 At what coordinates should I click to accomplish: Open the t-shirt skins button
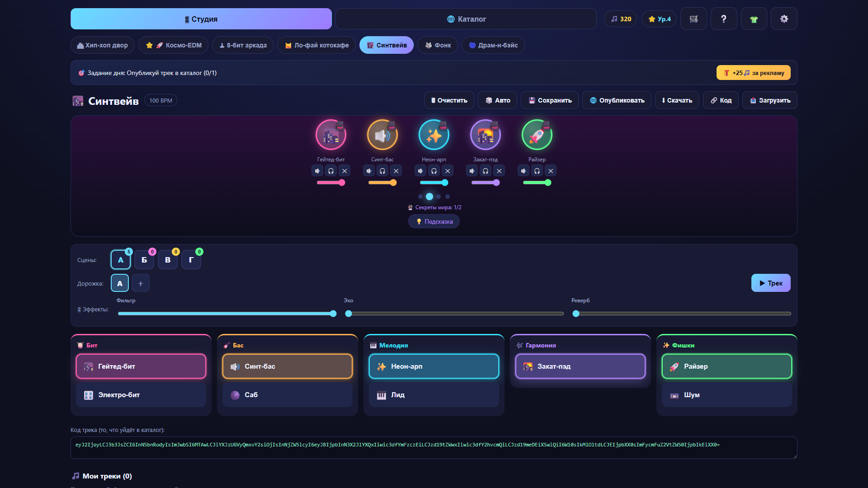[x=754, y=19]
